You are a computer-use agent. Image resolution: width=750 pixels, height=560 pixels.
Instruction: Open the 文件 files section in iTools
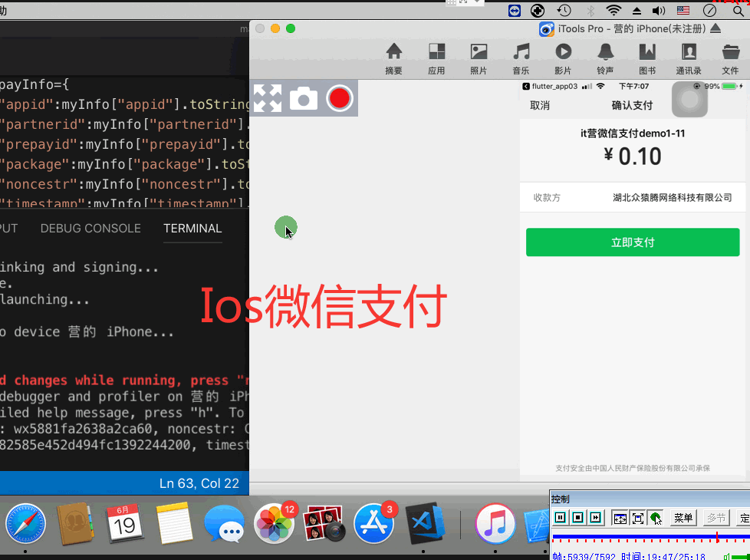click(730, 59)
